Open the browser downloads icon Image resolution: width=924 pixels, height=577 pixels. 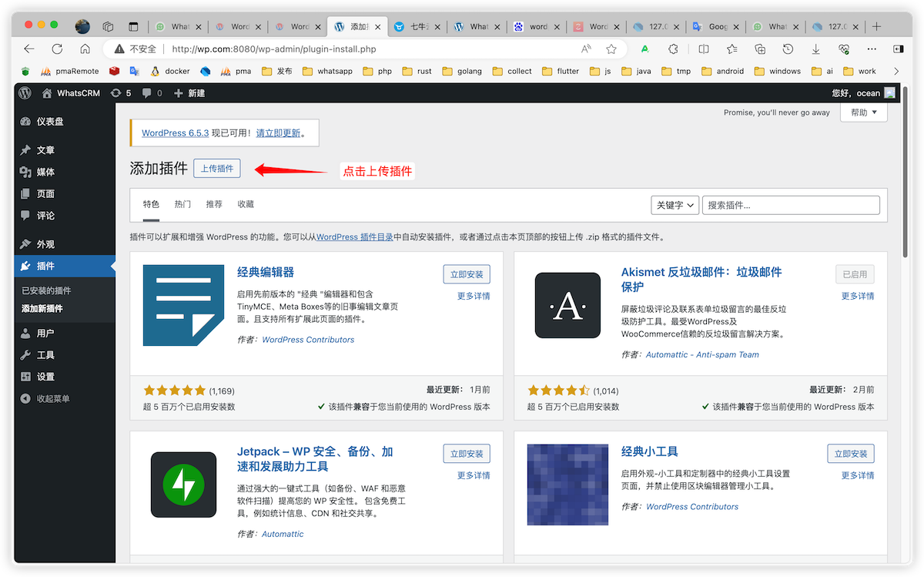(x=815, y=49)
